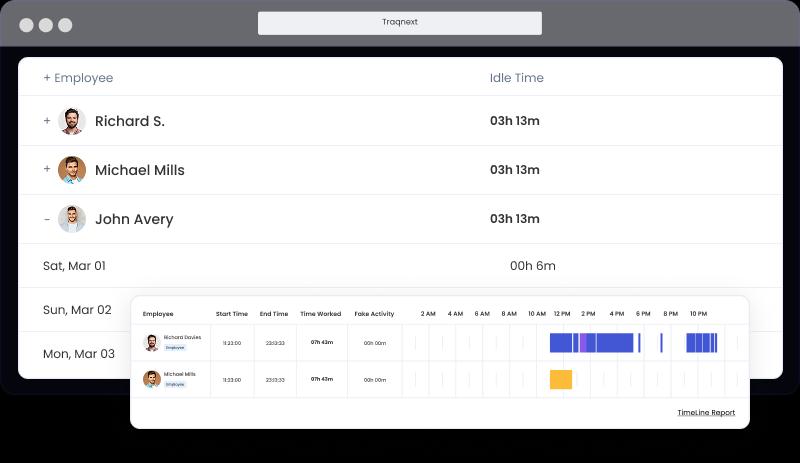Select the Sun, Mar 02 row
800x463 pixels.
pyautogui.click(x=77, y=310)
